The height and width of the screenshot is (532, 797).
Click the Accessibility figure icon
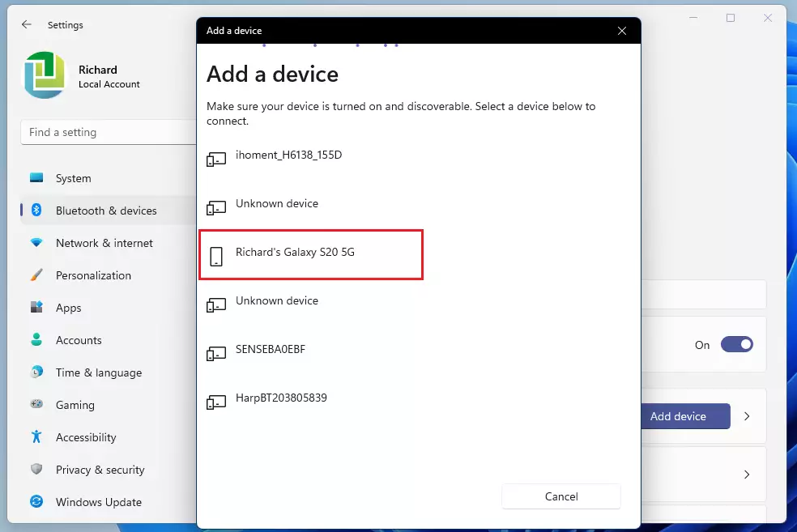pyautogui.click(x=36, y=436)
